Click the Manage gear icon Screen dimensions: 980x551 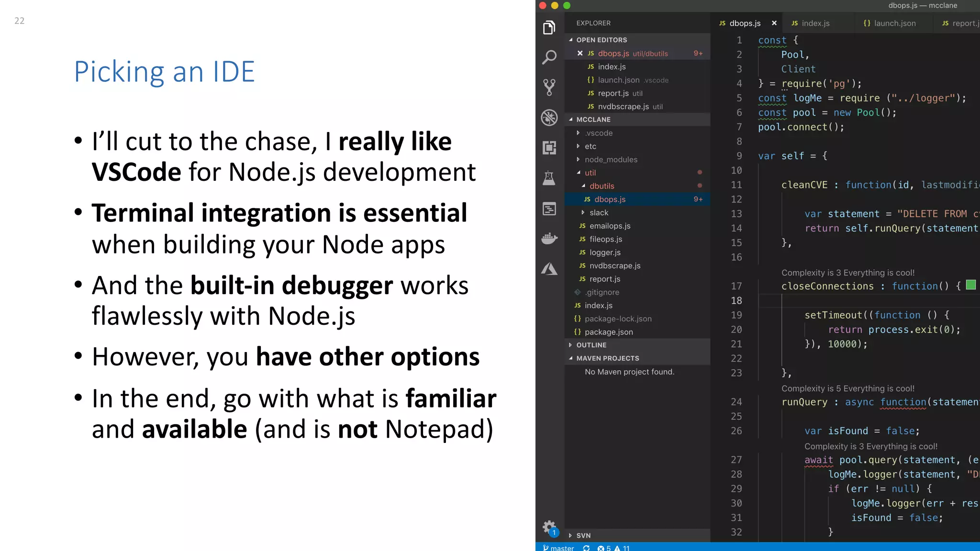tap(549, 528)
